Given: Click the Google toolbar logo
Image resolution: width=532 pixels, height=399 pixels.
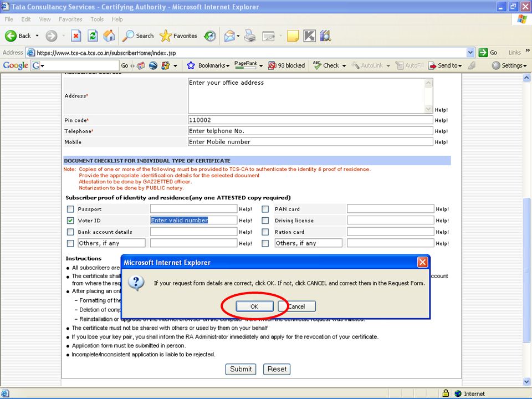Looking at the screenshot, I should tap(16, 65).
